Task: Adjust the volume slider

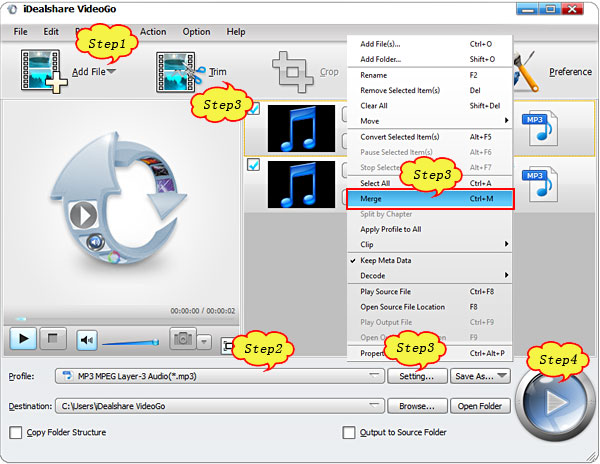Action: [130, 342]
